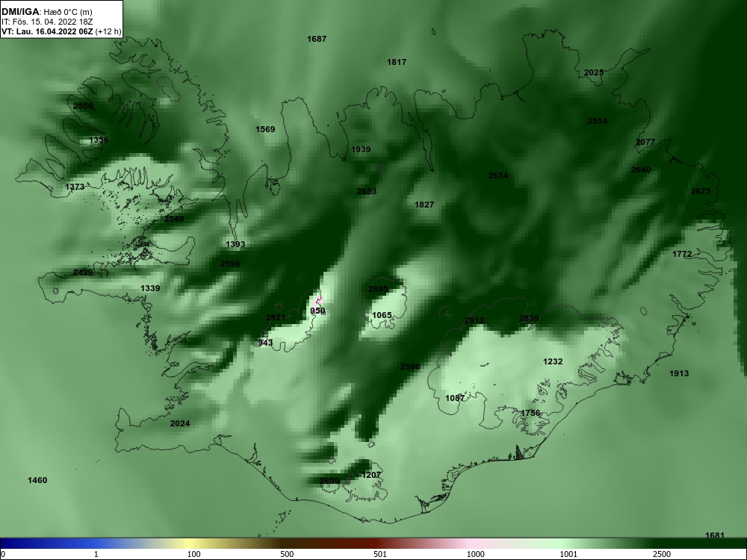Select the 1681 value in bottom corner
This screenshot has width=747, height=560.
[715, 535]
